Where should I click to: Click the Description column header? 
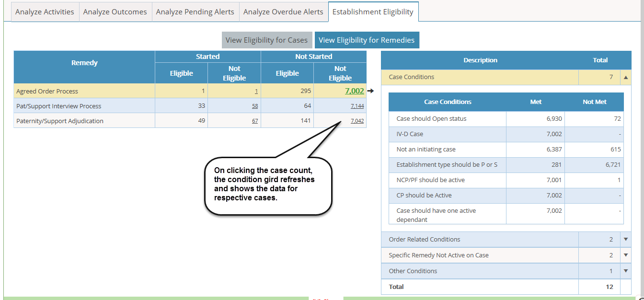point(480,60)
